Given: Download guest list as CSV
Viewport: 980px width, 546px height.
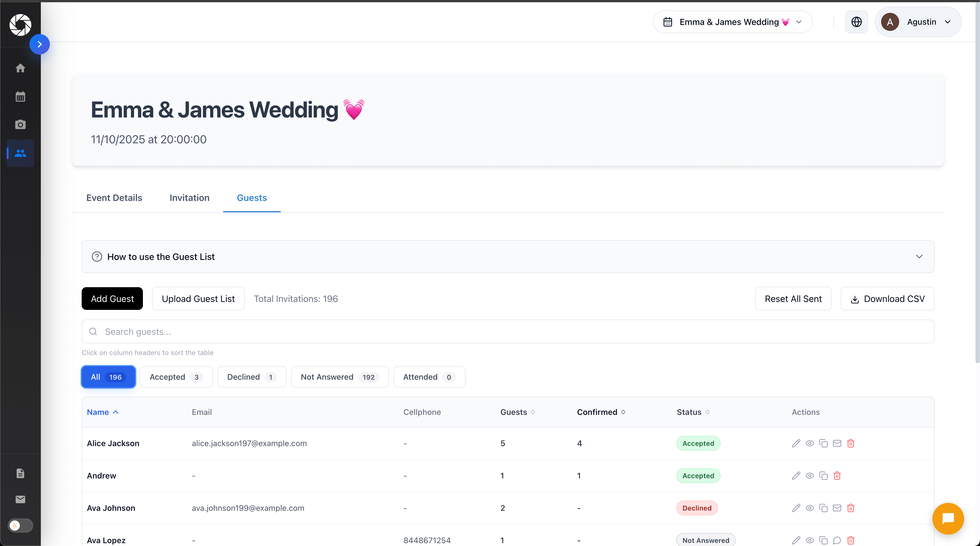Looking at the screenshot, I should click(888, 299).
